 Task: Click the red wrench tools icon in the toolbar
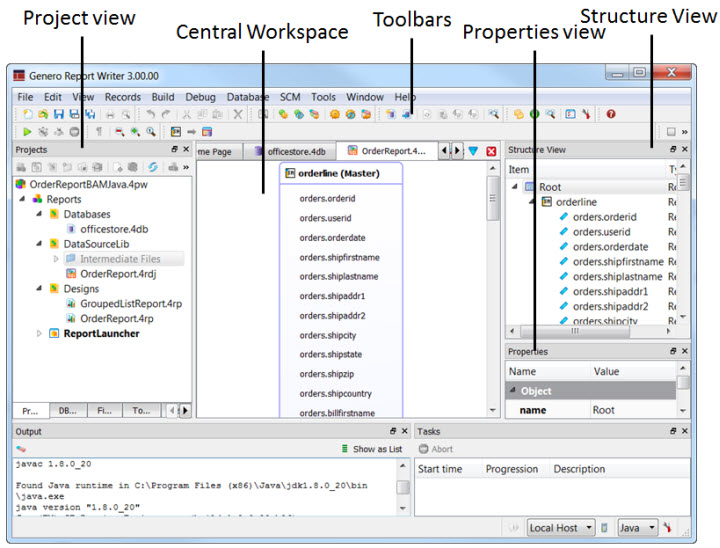pyautogui.click(x=586, y=114)
